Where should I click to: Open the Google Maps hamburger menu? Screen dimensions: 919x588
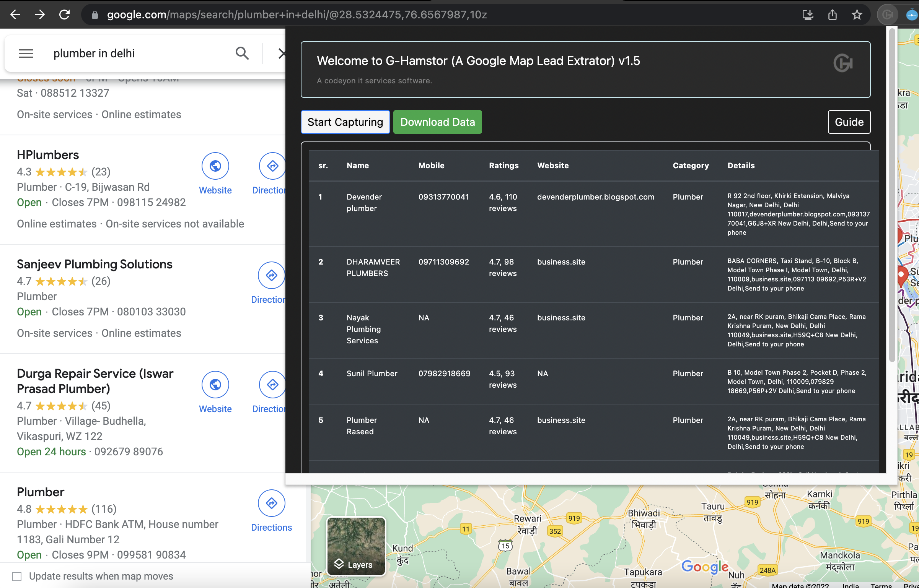click(x=26, y=53)
